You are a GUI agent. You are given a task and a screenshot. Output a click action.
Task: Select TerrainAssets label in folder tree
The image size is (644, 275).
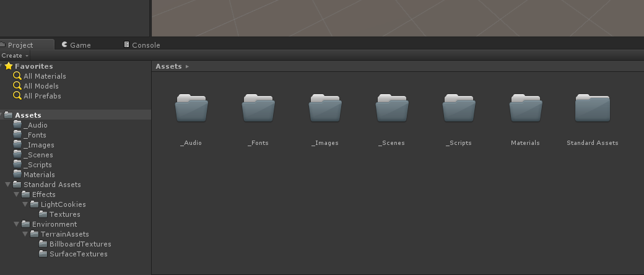65,234
